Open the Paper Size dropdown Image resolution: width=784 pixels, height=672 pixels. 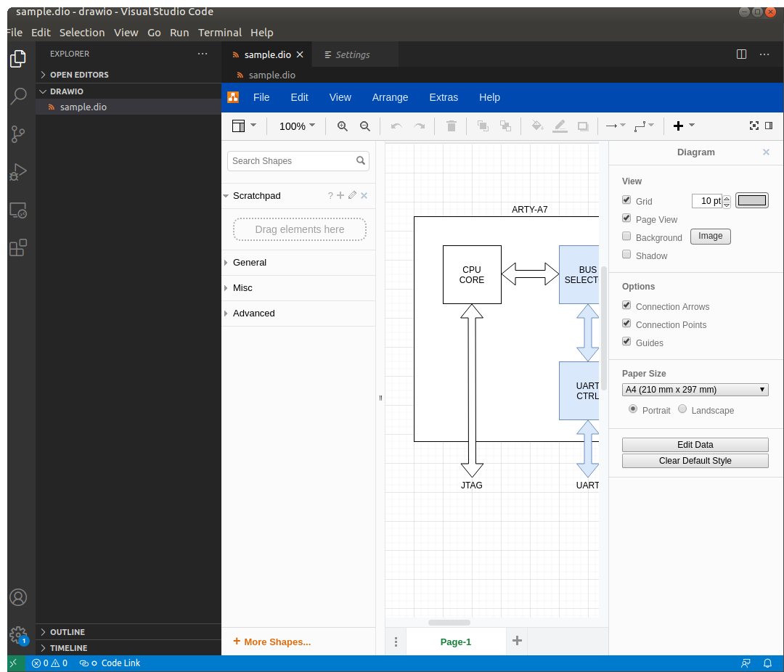point(695,390)
